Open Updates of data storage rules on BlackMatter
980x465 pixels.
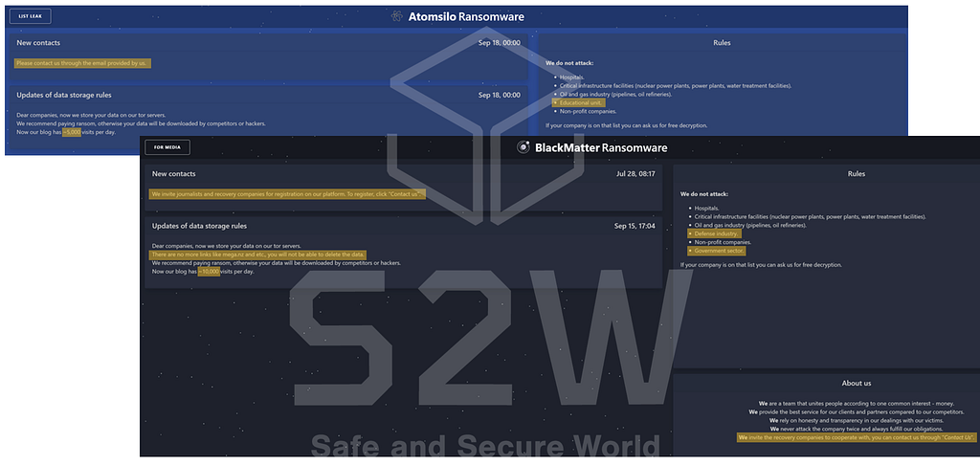coord(403,252)
